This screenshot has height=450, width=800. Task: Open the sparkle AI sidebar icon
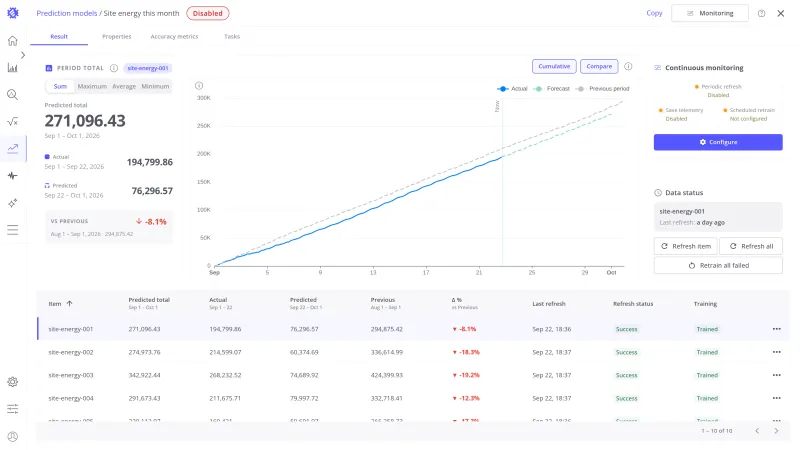click(x=13, y=203)
